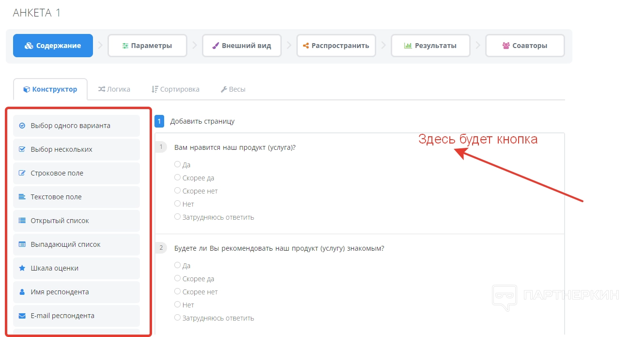644x337 pixels.
Task: Go to the Параметры step
Action: [x=147, y=46]
